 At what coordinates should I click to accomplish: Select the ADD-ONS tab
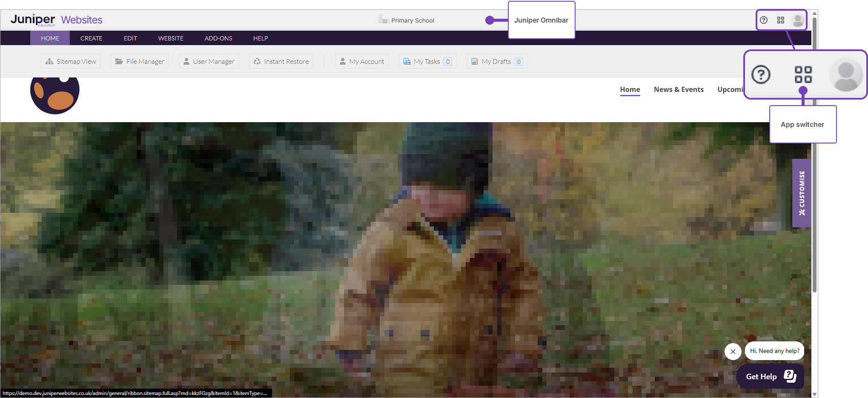(x=218, y=38)
